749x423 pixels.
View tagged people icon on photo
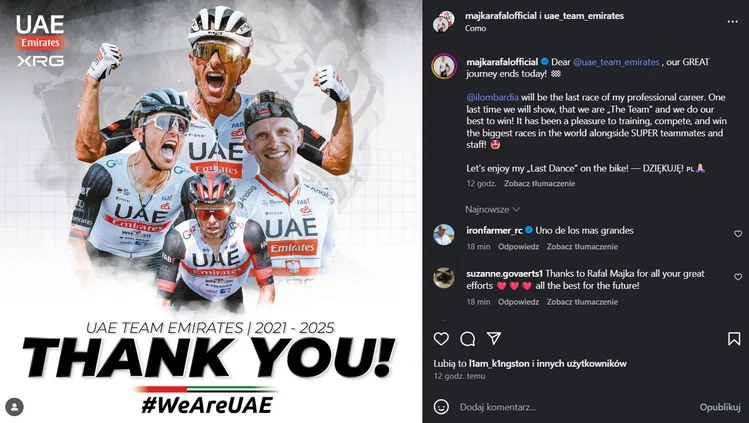coord(14,407)
